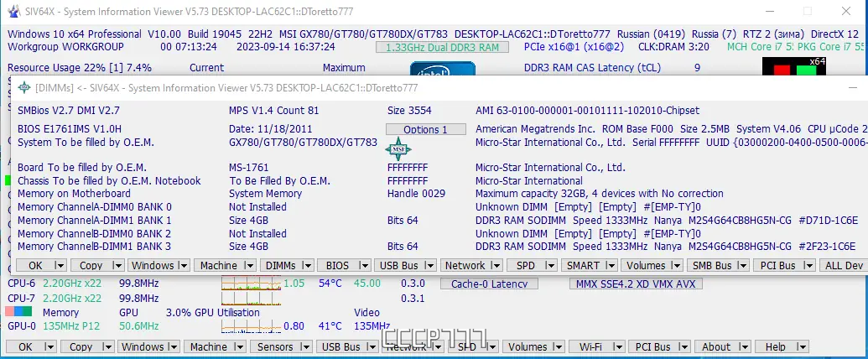Click the MSI logo below Options 1
The height and width of the screenshot is (359, 868).
pos(398,149)
